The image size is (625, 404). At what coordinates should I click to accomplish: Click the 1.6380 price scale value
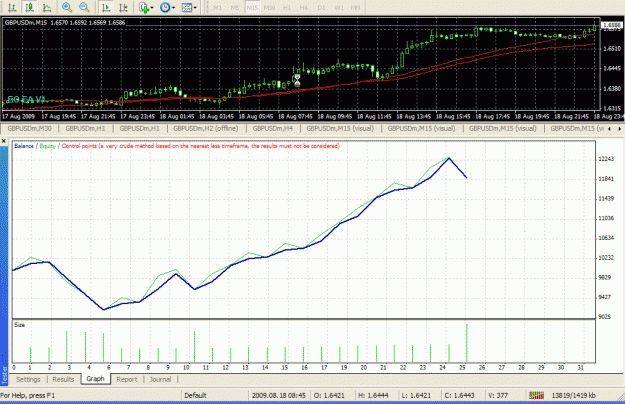coord(612,88)
